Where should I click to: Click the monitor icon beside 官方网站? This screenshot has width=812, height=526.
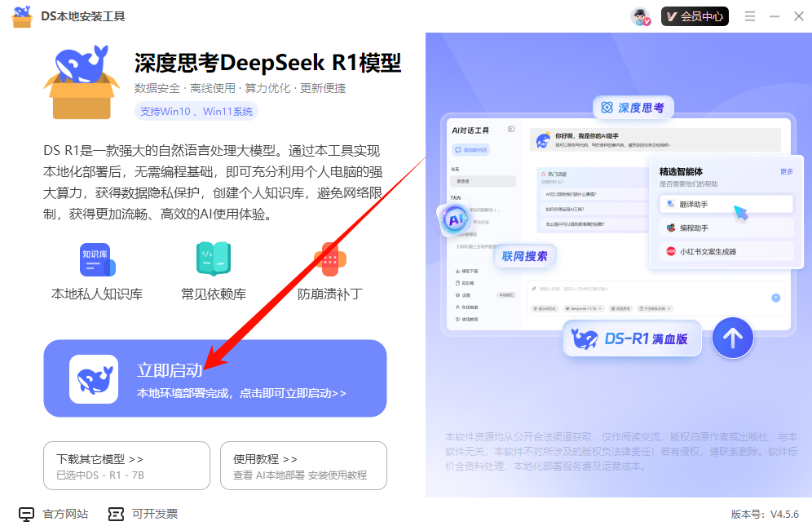[x=27, y=514]
